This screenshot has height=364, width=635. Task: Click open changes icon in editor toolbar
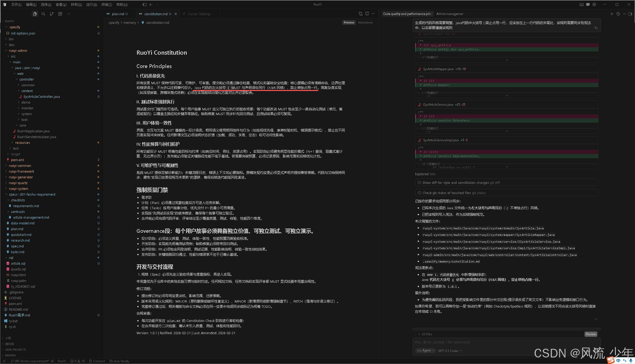(x=361, y=14)
